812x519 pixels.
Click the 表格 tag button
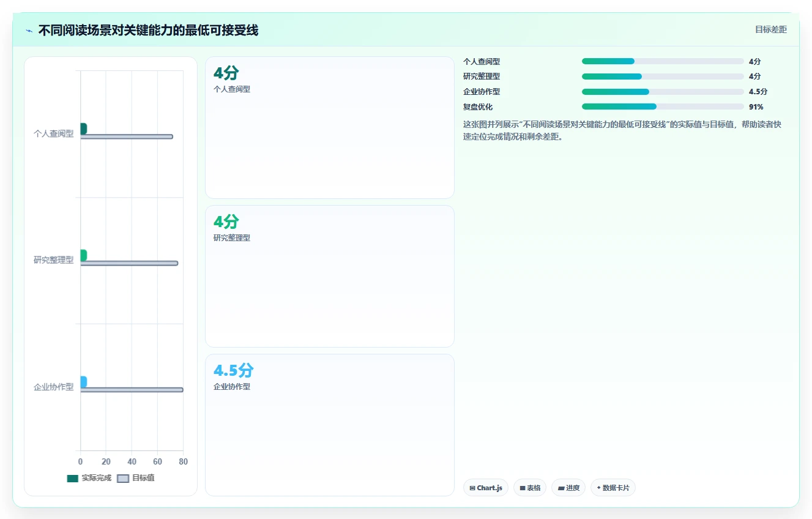[x=530, y=488]
